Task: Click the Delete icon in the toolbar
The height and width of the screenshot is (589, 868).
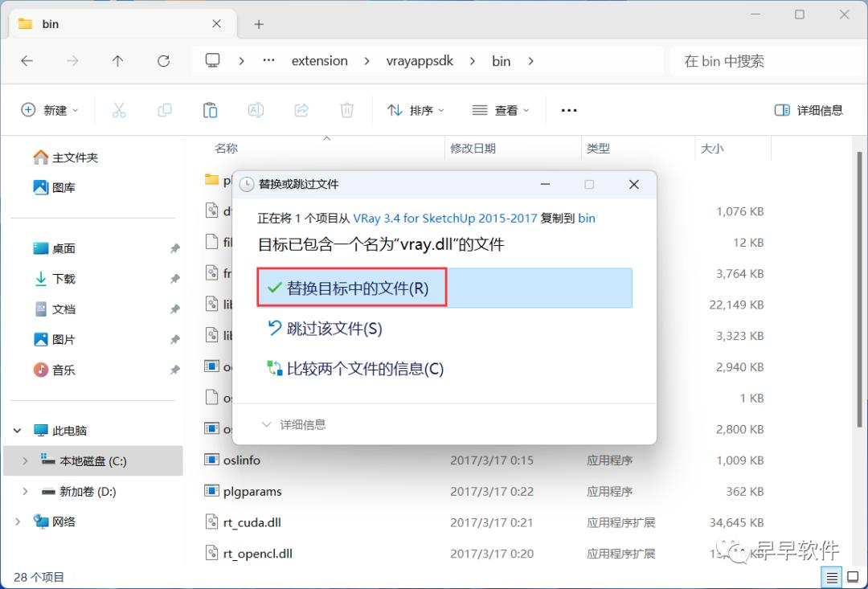Action: 346,109
